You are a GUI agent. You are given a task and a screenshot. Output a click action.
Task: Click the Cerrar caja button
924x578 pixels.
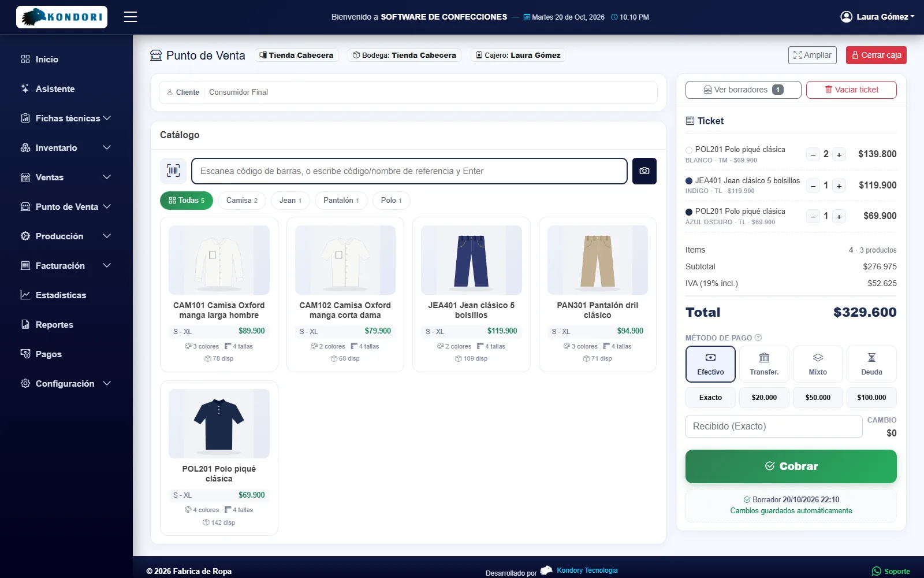[x=876, y=55]
